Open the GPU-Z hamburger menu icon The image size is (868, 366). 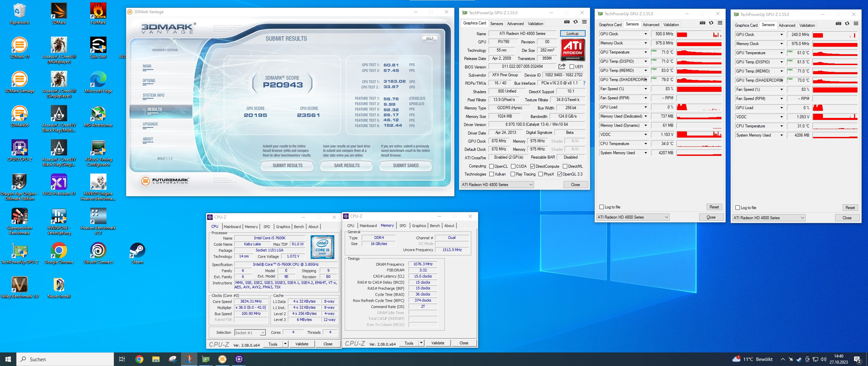[584, 22]
